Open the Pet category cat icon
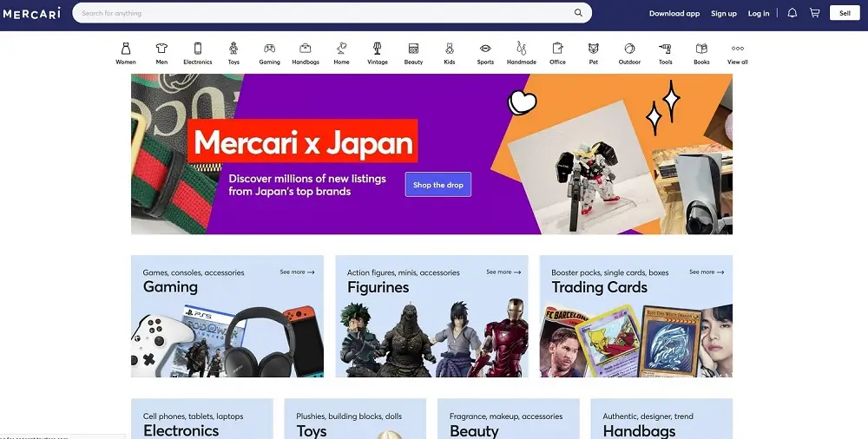The height and width of the screenshot is (439, 868). pos(594,49)
